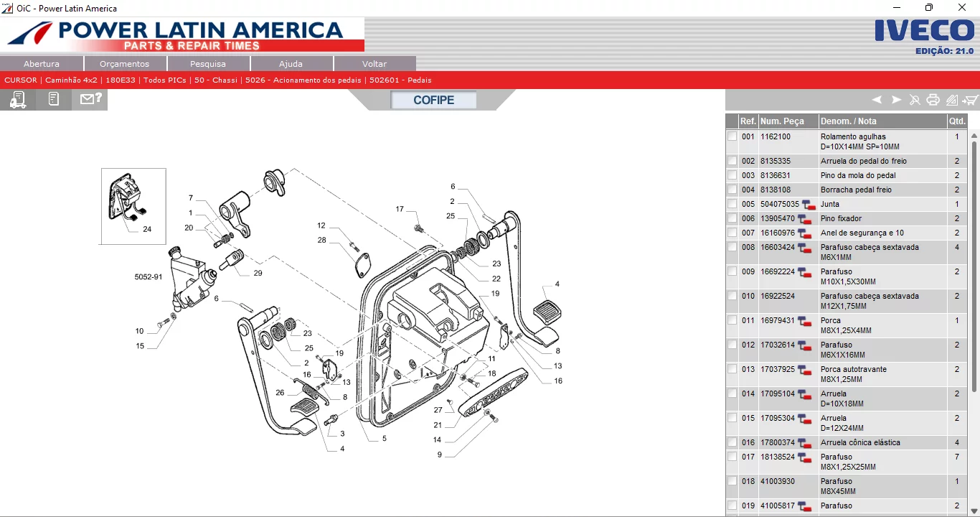Switch to the Pesquisa tab
Screen dimensions: 980x517
207,63
